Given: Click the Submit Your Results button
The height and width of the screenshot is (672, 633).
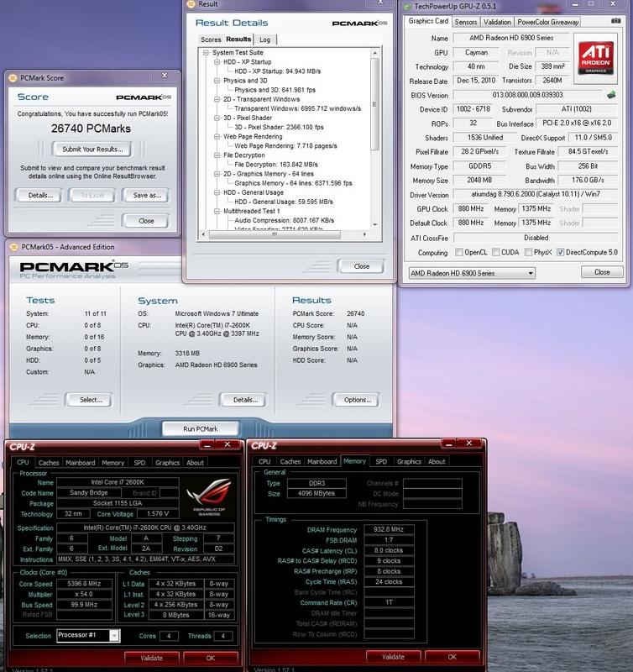Looking at the screenshot, I should (92, 150).
